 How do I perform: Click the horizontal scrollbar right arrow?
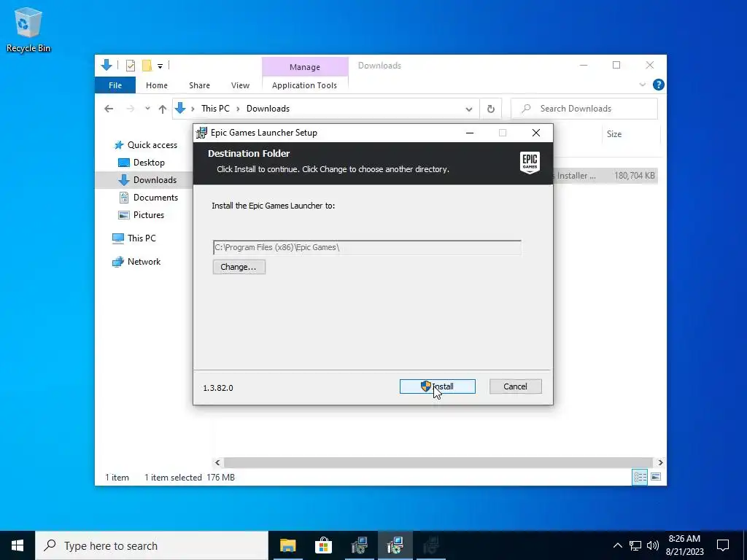(660, 462)
